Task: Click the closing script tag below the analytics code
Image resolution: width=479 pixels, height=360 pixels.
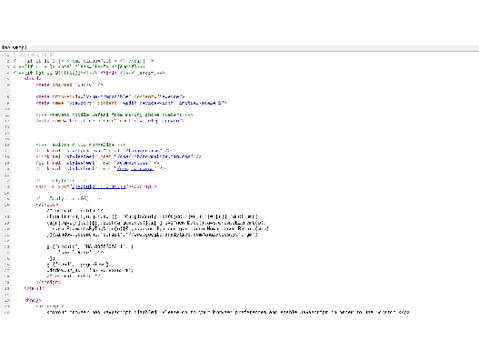Action: [48, 282]
